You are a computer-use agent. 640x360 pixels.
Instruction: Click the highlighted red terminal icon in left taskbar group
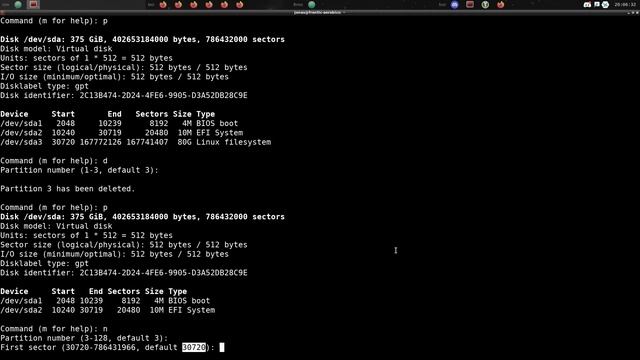(x=33, y=4)
